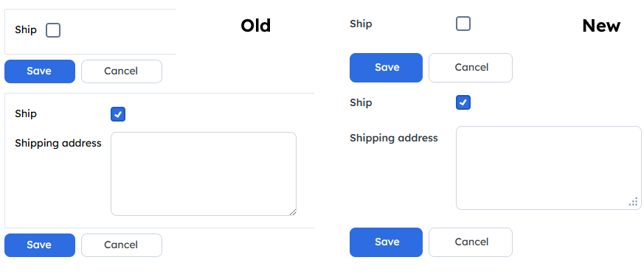Uncheck the checked Ship checkbox in Old form
This screenshot has width=644, height=274.
[x=118, y=114]
